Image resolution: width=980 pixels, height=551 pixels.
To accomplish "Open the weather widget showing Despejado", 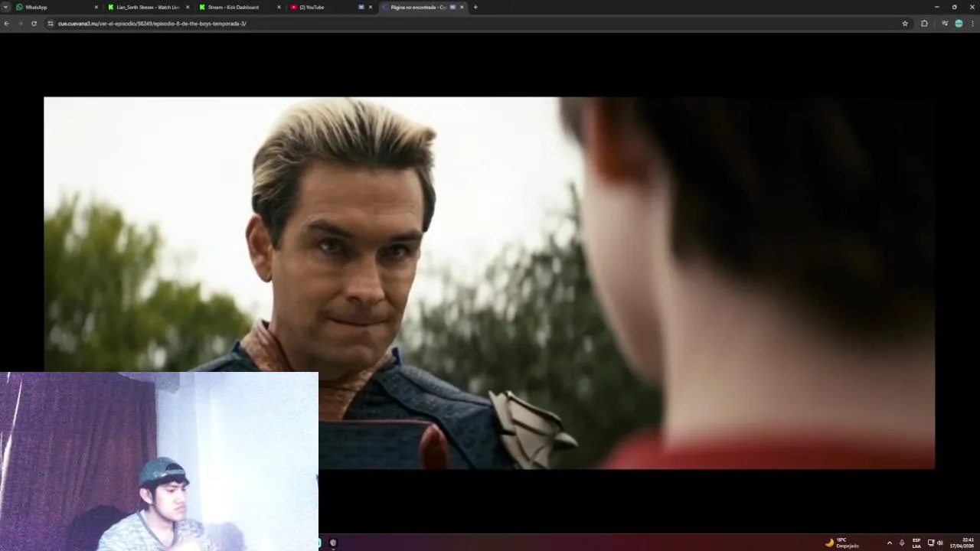I will pyautogui.click(x=841, y=543).
